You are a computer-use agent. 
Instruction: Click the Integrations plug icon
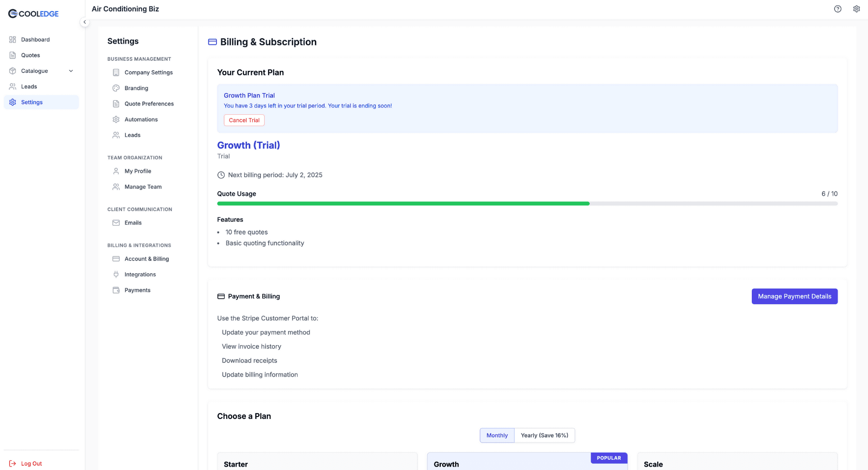[x=116, y=274]
